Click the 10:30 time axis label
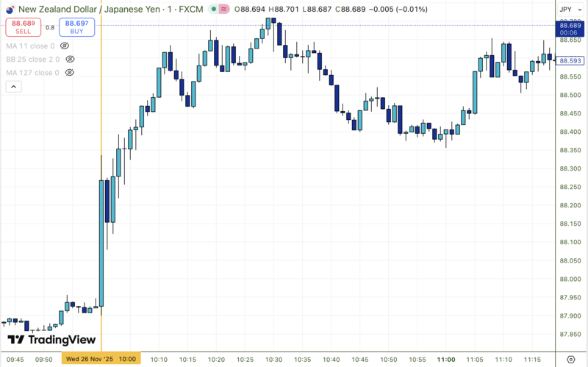 point(273,360)
